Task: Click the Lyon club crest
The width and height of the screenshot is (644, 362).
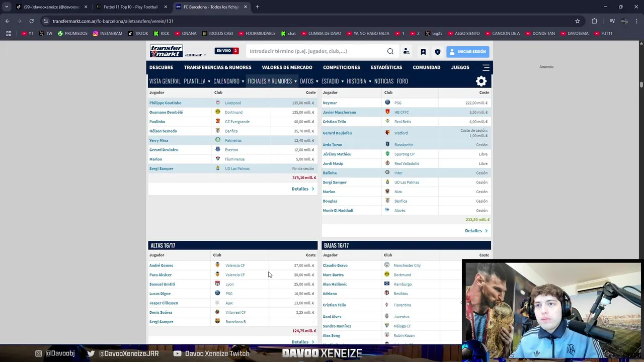Action: click(x=217, y=284)
